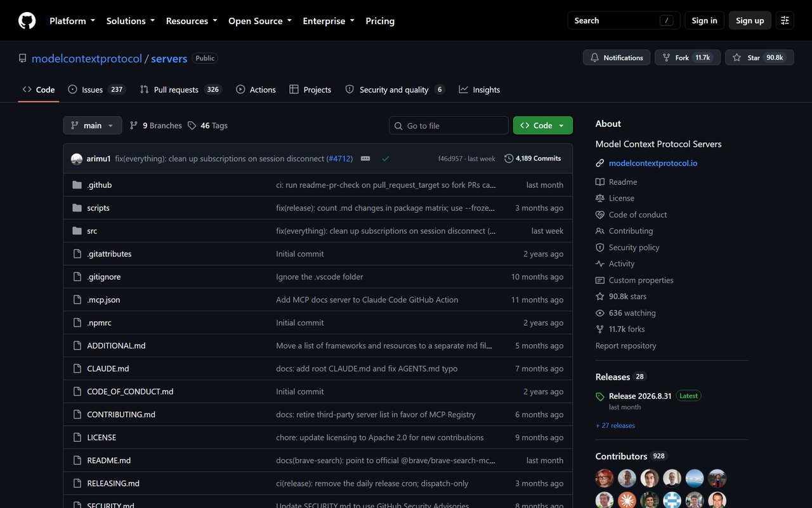Open Release 2026.8.31 link

tap(640, 396)
